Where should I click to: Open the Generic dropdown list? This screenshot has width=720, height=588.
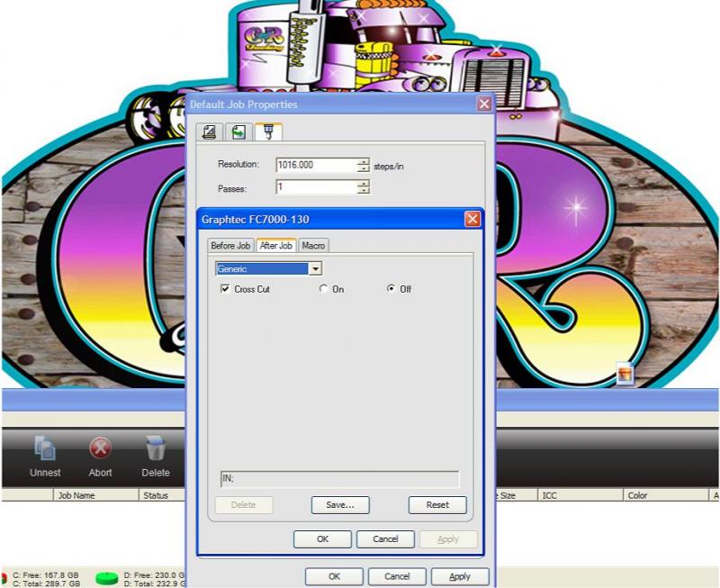click(316, 268)
